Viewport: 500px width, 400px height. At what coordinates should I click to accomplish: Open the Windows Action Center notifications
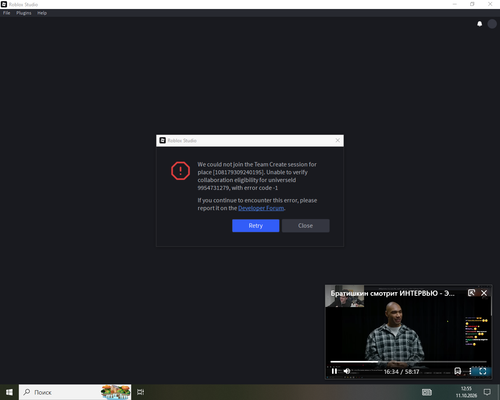[487, 392]
